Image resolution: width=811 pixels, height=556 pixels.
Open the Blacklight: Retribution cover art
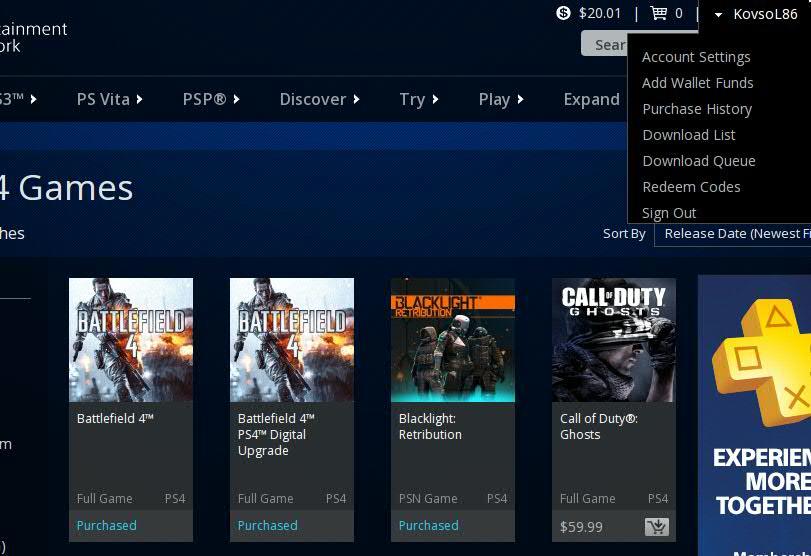tap(453, 340)
